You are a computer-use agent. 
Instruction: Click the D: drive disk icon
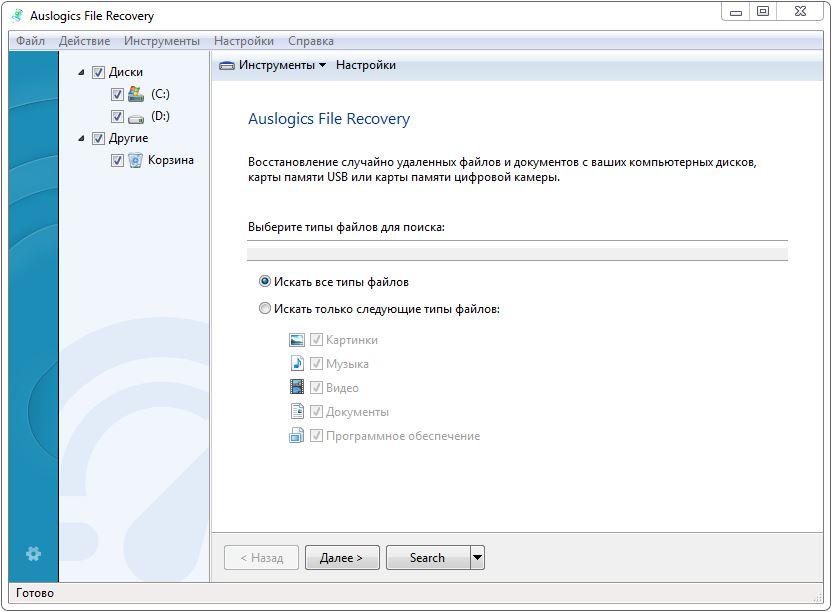136,118
